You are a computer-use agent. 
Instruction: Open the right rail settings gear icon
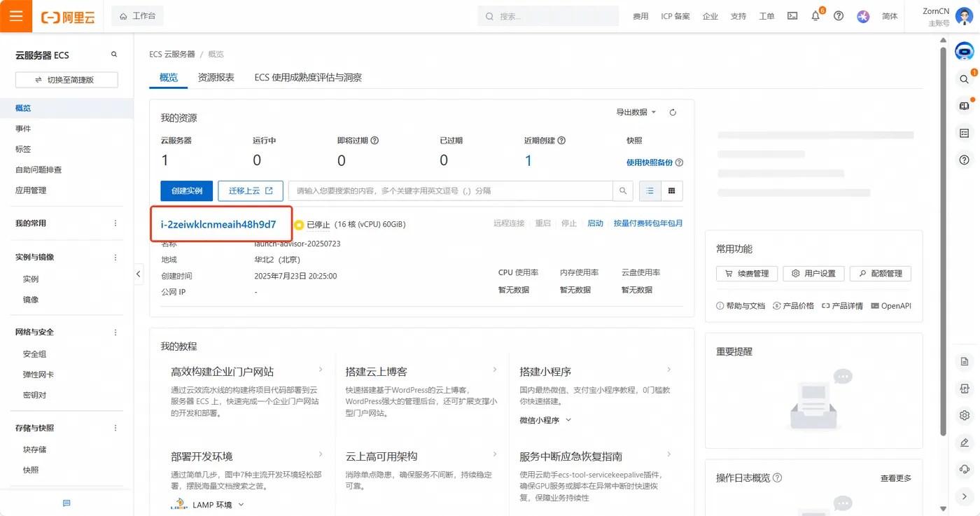[965, 416]
